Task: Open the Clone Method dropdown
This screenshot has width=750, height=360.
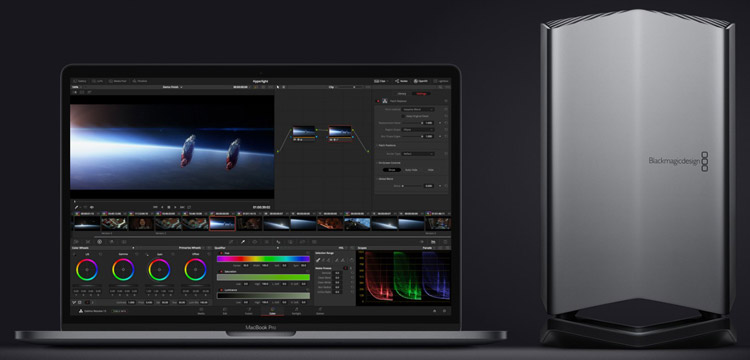Action: click(415, 109)
